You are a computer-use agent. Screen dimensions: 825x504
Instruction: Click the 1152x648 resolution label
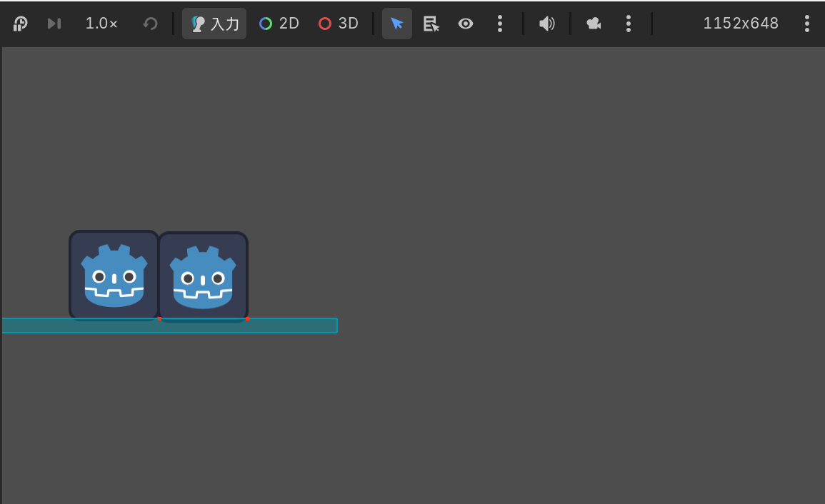point(741,24)
